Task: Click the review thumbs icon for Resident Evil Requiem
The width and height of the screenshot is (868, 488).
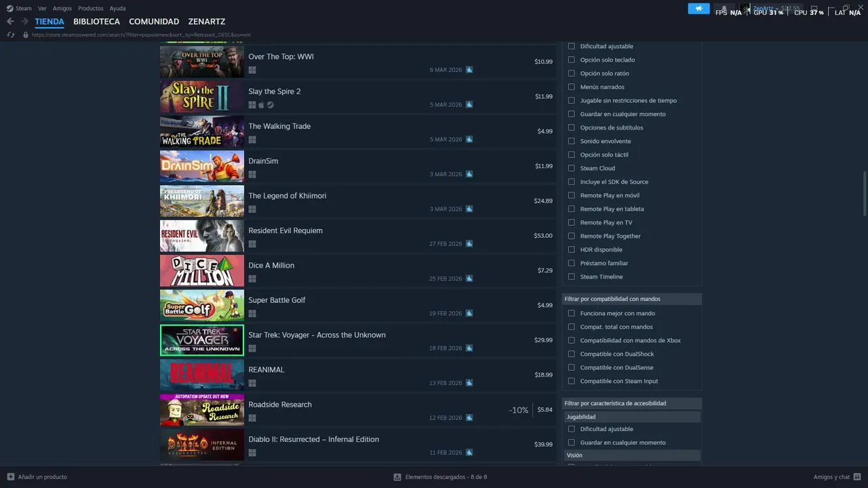Action: click(469, 244)
